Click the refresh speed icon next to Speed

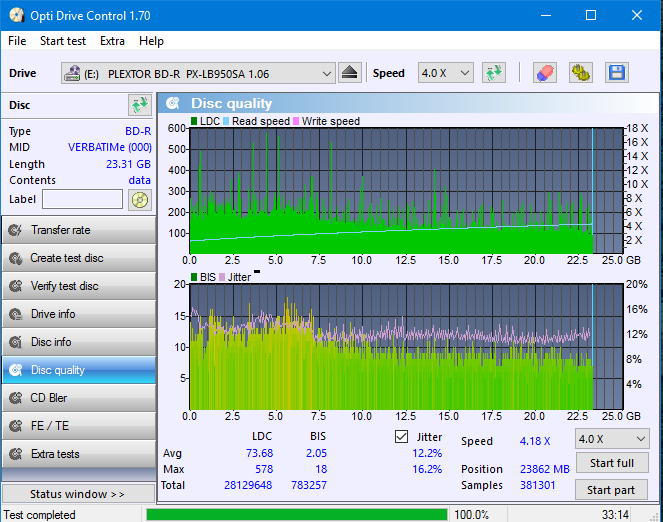pos(493,73)
